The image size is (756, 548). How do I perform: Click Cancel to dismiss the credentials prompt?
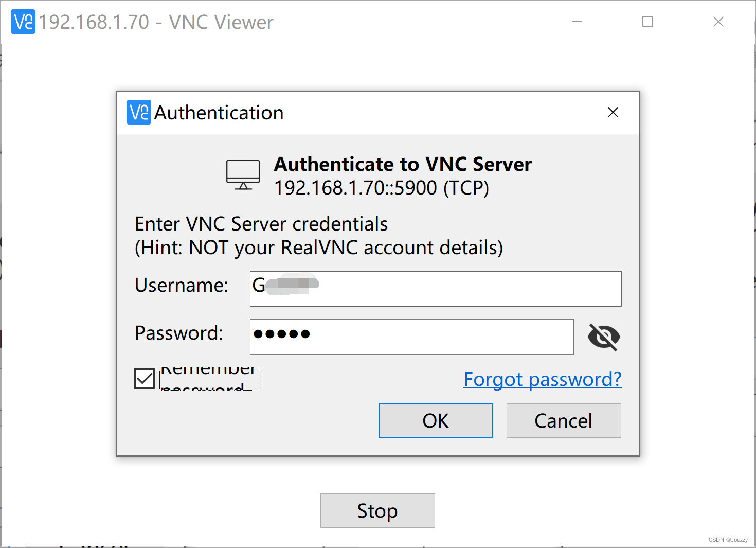[x=563, y=420]
